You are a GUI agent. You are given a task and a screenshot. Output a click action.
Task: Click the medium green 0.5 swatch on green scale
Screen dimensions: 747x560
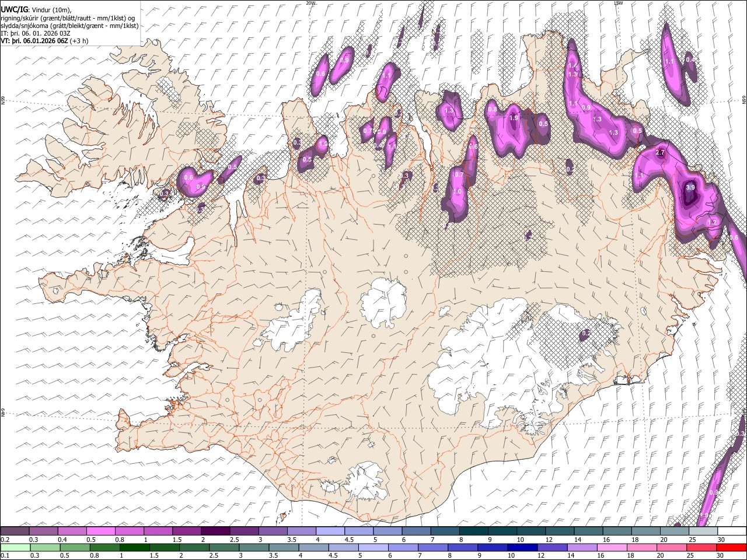point(75,547)
